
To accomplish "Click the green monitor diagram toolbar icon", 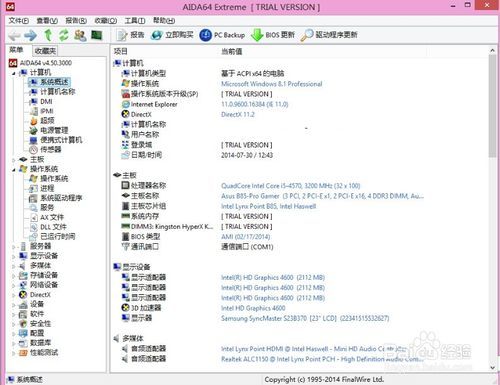I will (97, 35).
